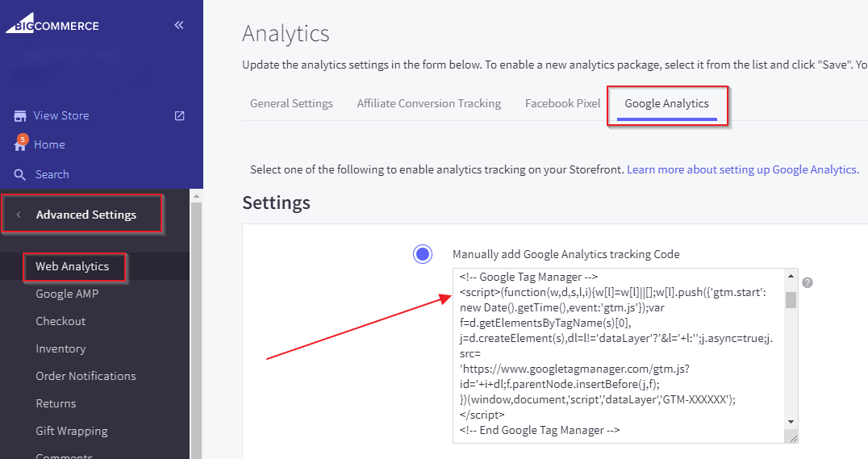Click the code textarea scrollbar thumb
The height and width of the screenshot is (459, 868).
(x=791, y=299)
